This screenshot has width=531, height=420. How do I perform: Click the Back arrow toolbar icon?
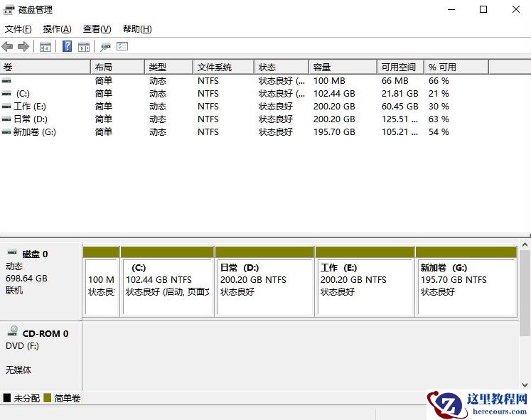coord(7,47)
